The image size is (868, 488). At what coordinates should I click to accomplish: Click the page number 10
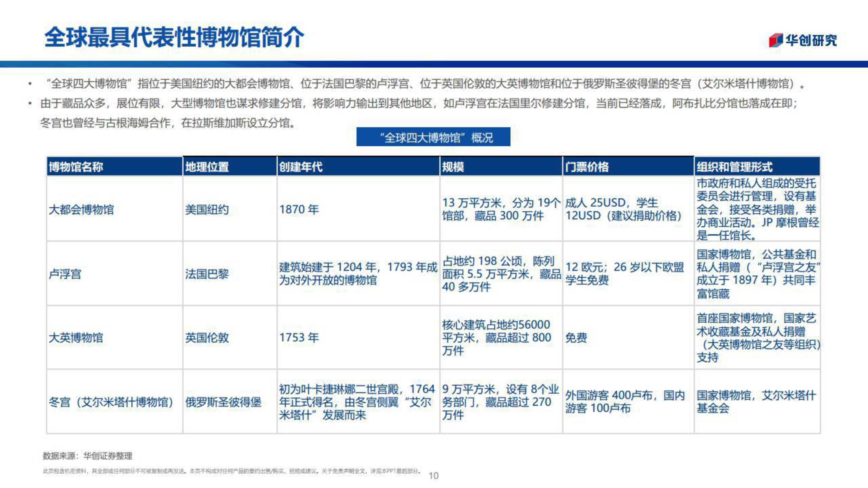click(x=433, y=476)
